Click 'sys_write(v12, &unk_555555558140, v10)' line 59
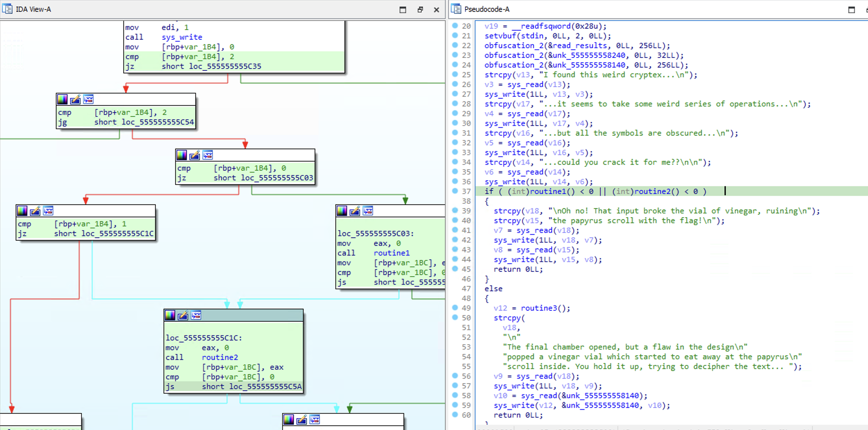 582,405
